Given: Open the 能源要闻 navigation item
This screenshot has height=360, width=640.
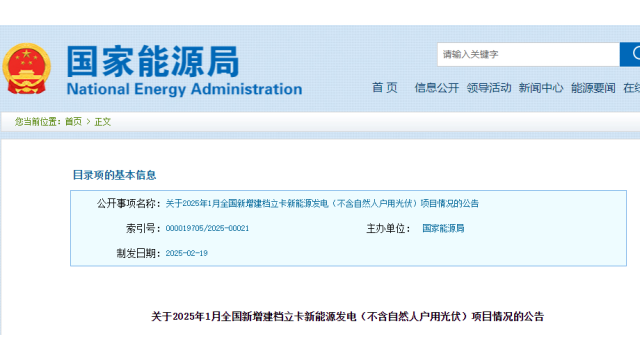Looking at the screenshot, I should (593, 87).
